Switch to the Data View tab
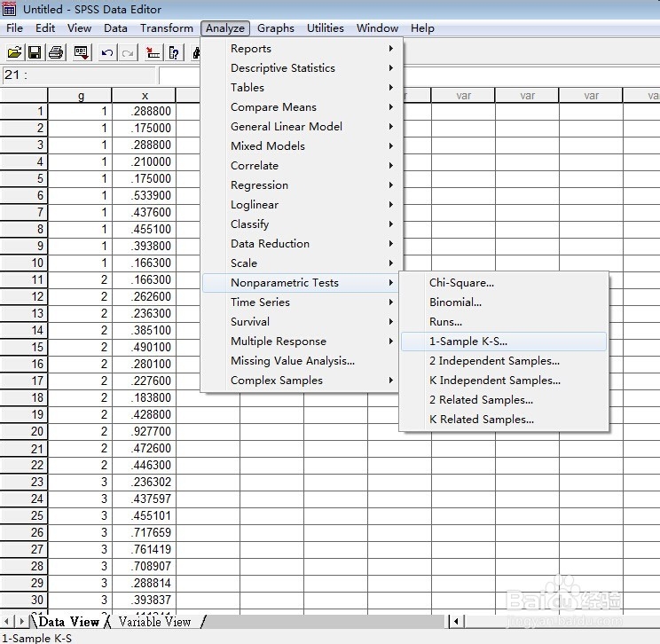660x644 pixels. click(x=69, y=622)
